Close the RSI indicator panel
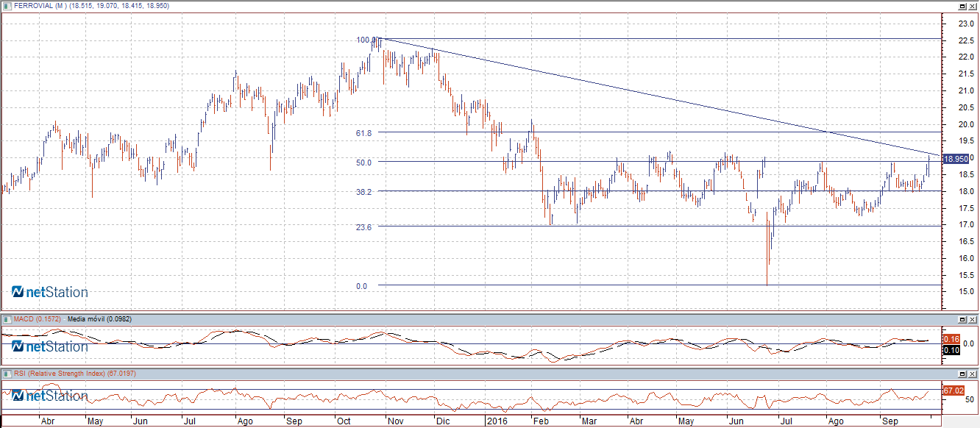This screenshot has height=428, width=980. (x=973, y=374)
